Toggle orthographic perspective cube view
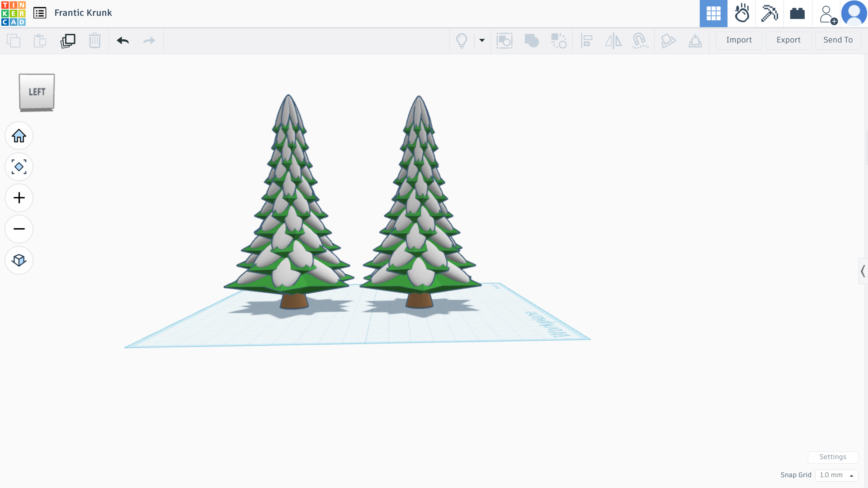868x488 pixels. coord(19,260)
